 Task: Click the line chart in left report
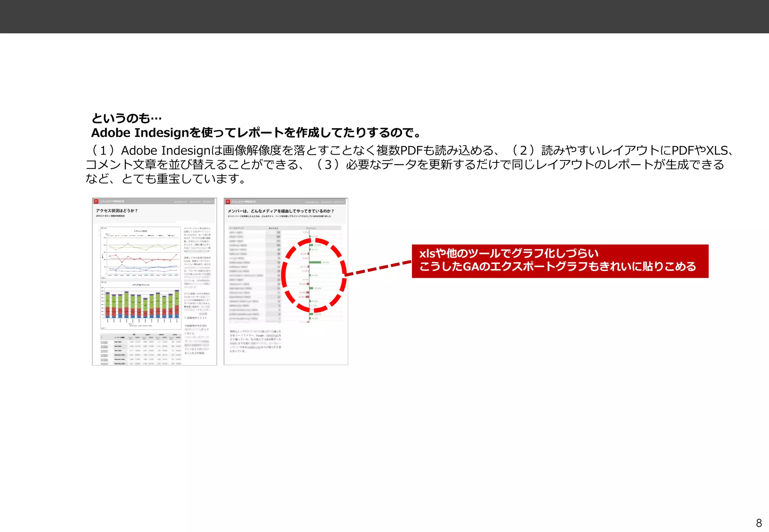point(141,252)
